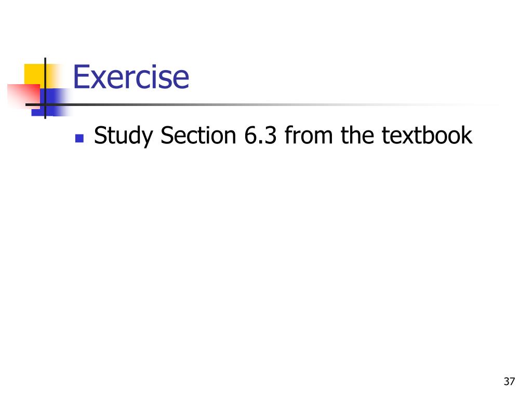Click the yellow square in logo graphic
The width and height of the screenshot is (532, 399).
pyautogui.click(x=34, y=74)
